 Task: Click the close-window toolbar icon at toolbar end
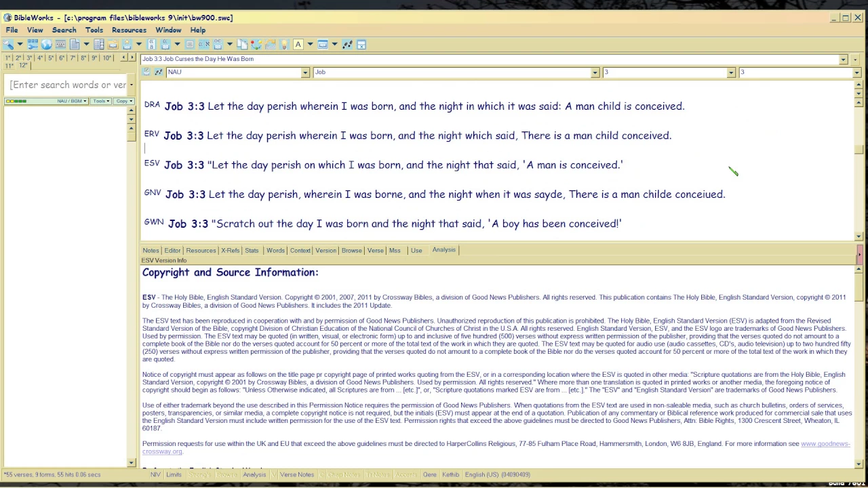click(361, 44)
